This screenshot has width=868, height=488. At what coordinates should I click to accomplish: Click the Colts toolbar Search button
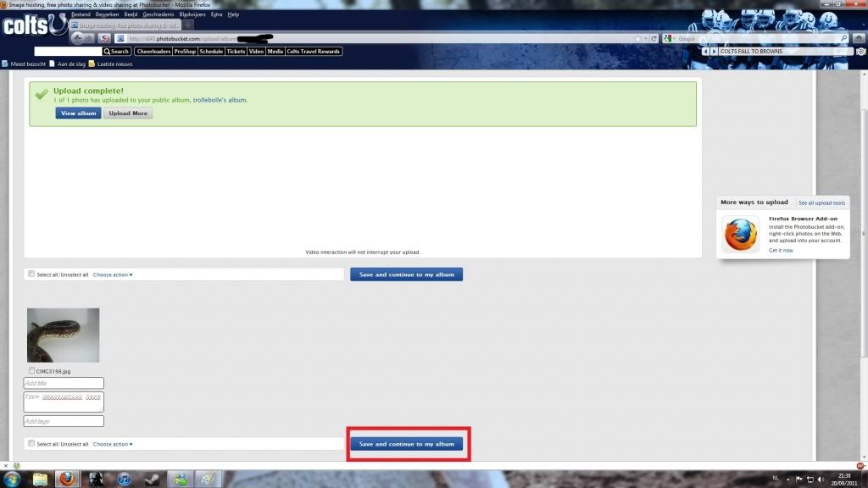pos(116,52)
